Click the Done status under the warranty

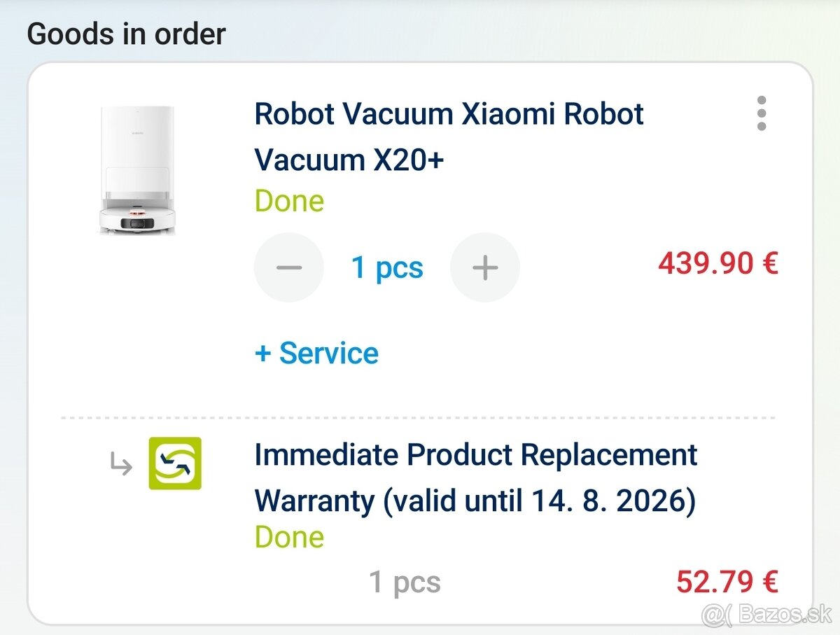(289, 537)
